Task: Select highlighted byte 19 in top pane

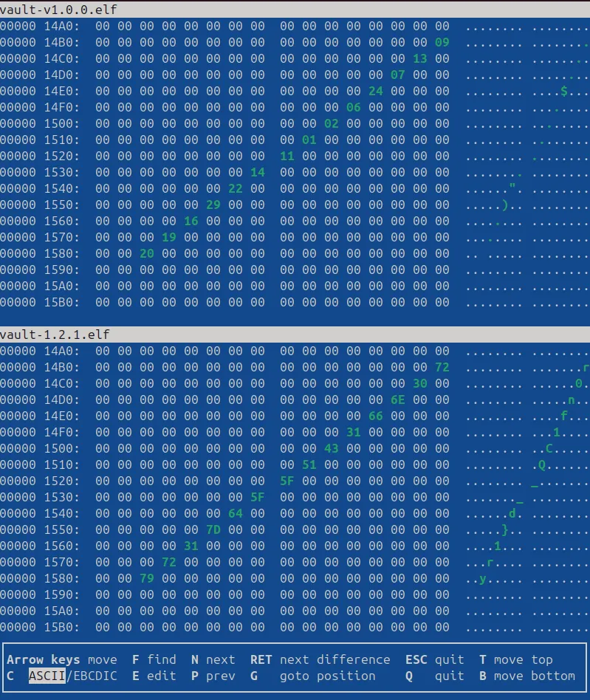Action: click(168, 237)
